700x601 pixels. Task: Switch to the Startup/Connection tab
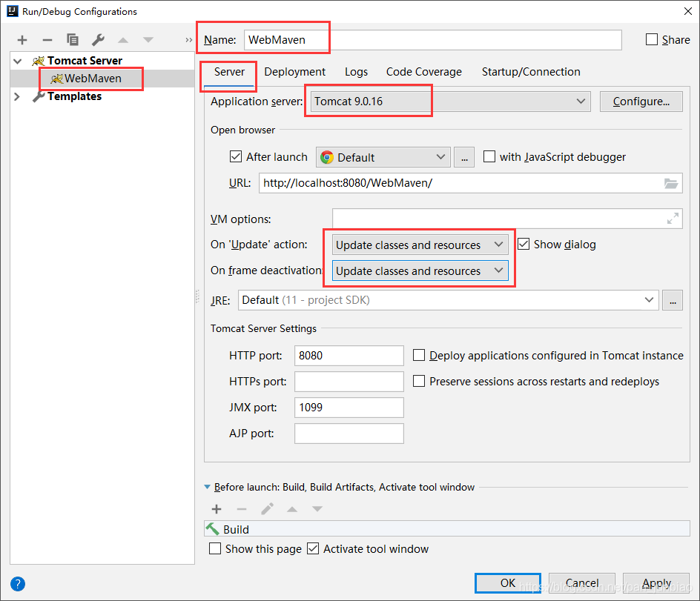click(531, 72)
